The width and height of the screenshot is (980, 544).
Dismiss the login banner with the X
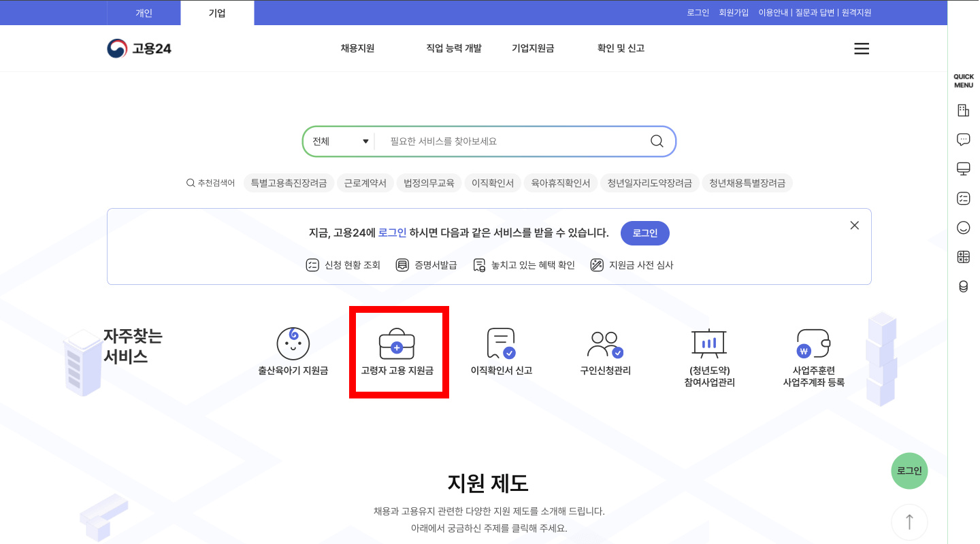[x=854, y=224]
